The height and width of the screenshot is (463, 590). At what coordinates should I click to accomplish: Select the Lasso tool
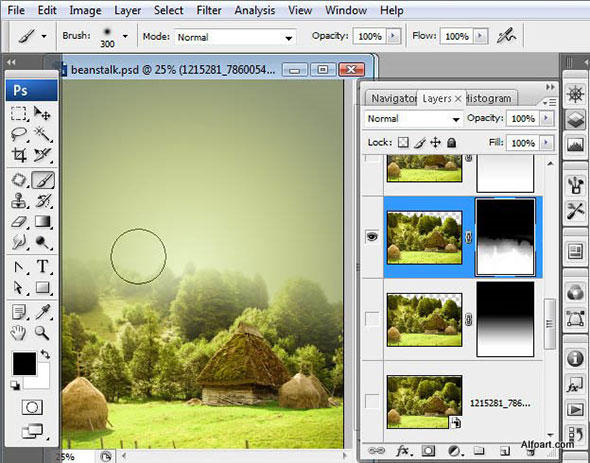pyautogui.click(x=19, y=134)
